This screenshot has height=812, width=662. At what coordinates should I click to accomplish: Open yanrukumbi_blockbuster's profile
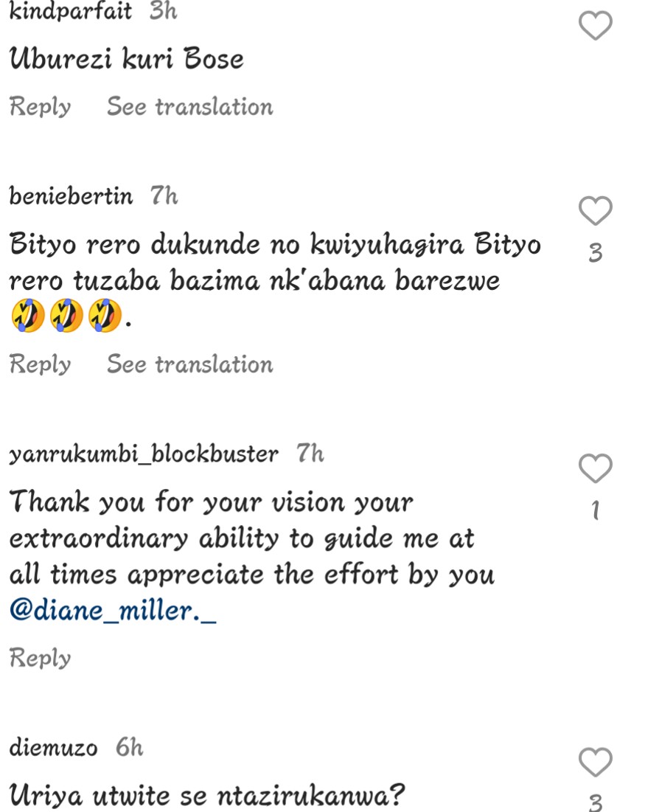tap(144, 454)
